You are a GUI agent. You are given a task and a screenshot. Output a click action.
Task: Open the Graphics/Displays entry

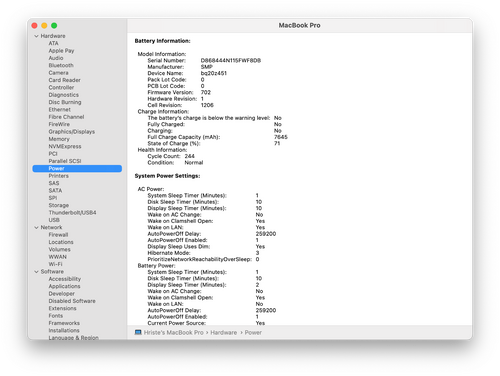click(72, 132)
